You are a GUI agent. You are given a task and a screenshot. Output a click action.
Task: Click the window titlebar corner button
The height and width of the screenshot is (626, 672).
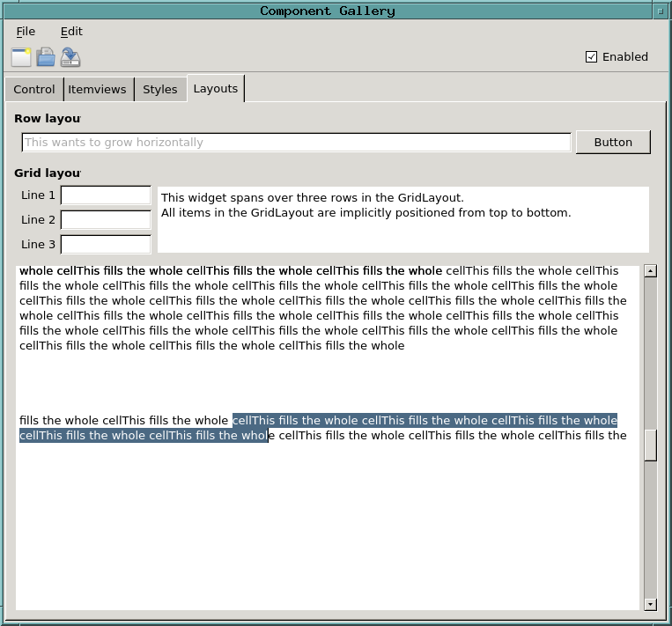coord(661,11)
